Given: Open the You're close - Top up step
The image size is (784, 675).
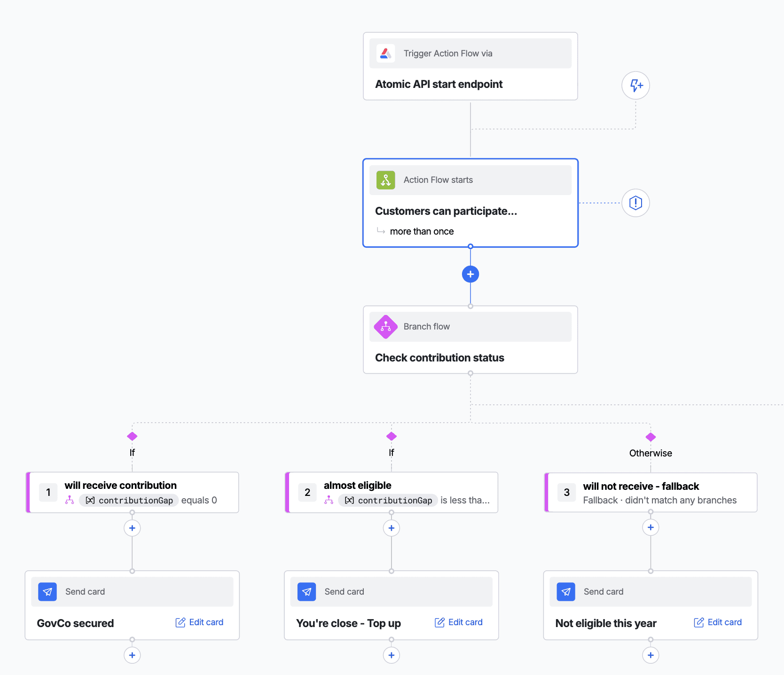Looking at the screenshot, I should tap(392, 605).
